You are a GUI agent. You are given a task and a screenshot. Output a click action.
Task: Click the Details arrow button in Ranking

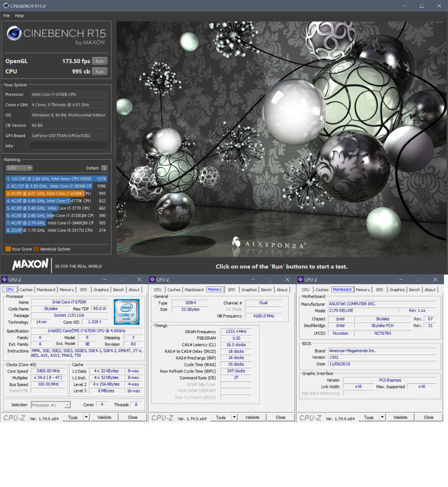click(x=104, y=168)
